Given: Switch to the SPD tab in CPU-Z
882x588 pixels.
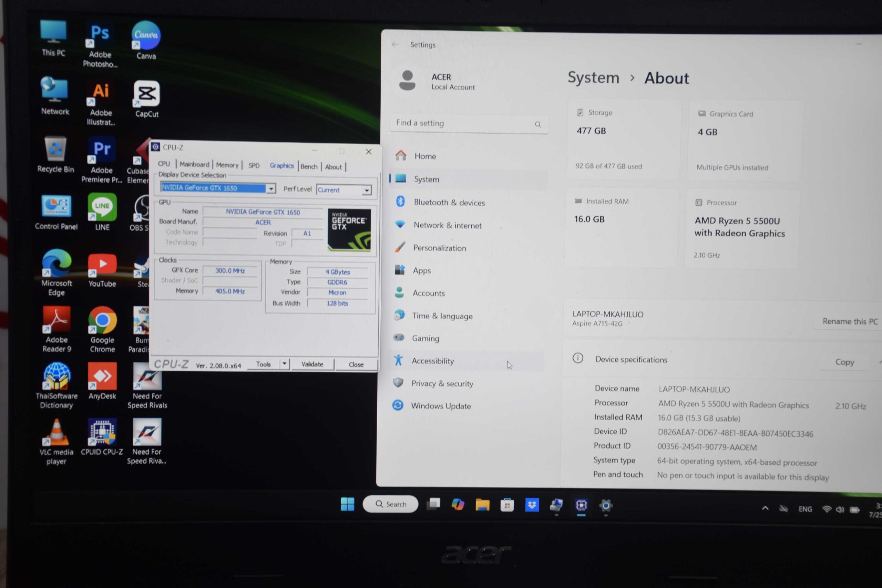Looking at the screenshot, I should (254, 165).
